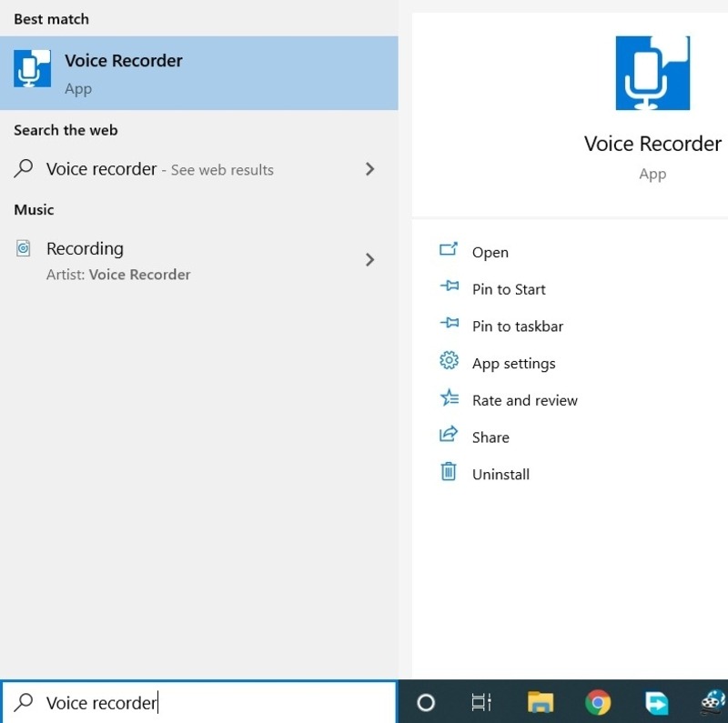Open Task View from the taskbar
The image size is (728, 723).
pos(481,702)
